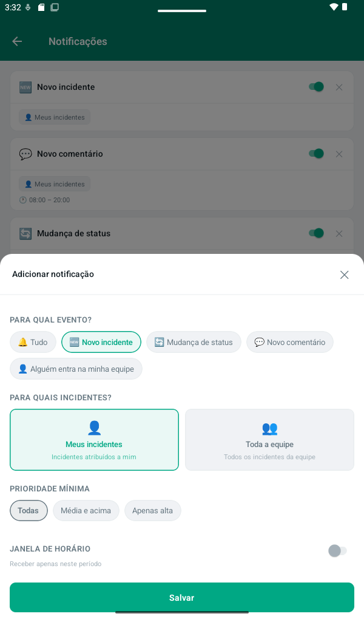Tap the SD card icon in status bar
The width and height of the screenshot is (364, 622).
click(x=41, y=7)
